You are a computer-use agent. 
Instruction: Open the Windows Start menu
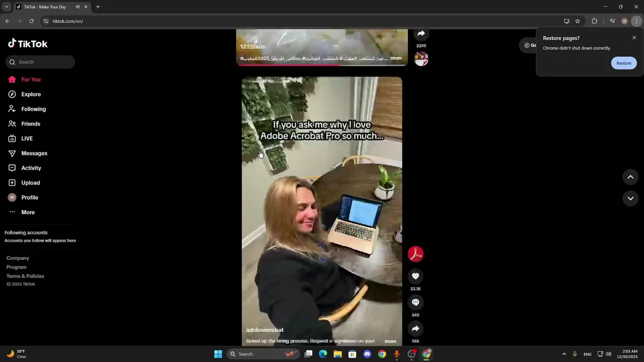tap(218, 354)
